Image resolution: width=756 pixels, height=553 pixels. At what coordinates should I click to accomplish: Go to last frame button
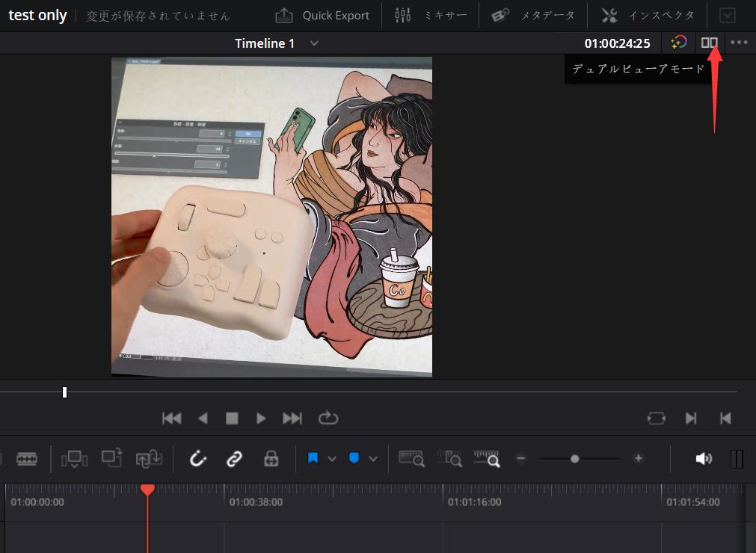pyautogui.click(x=292, y=418)
